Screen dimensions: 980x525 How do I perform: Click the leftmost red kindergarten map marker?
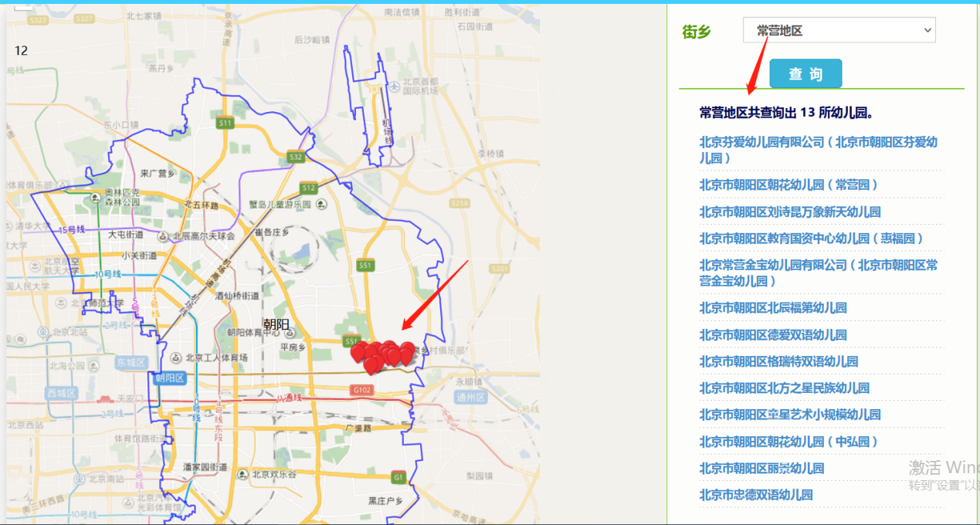click(x=358, y=352)
